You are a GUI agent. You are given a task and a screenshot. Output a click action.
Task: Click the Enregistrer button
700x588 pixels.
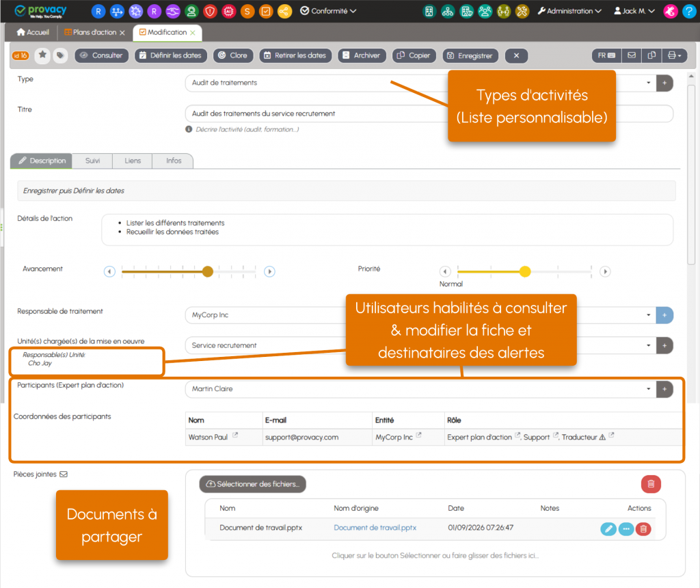coord(470,56)
